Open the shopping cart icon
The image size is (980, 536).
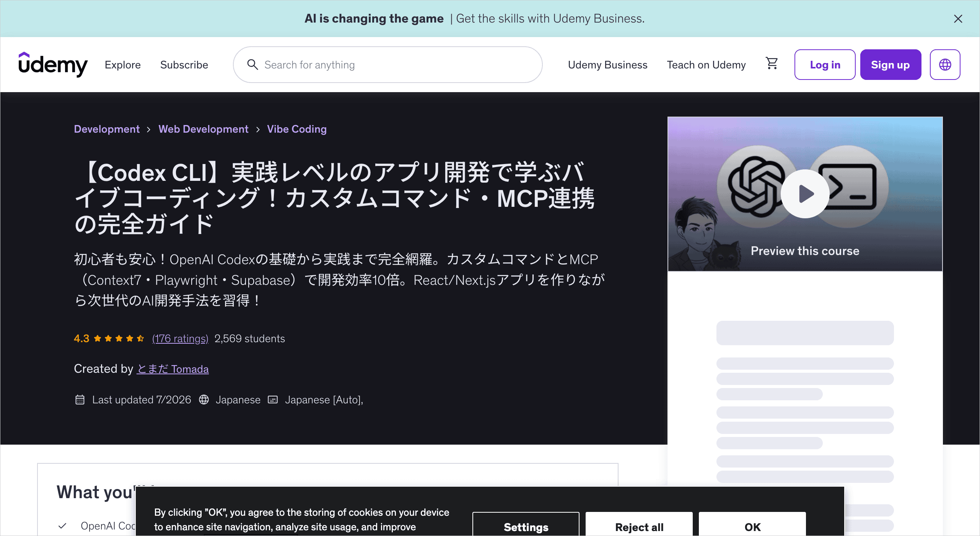[x=772, y=63]
